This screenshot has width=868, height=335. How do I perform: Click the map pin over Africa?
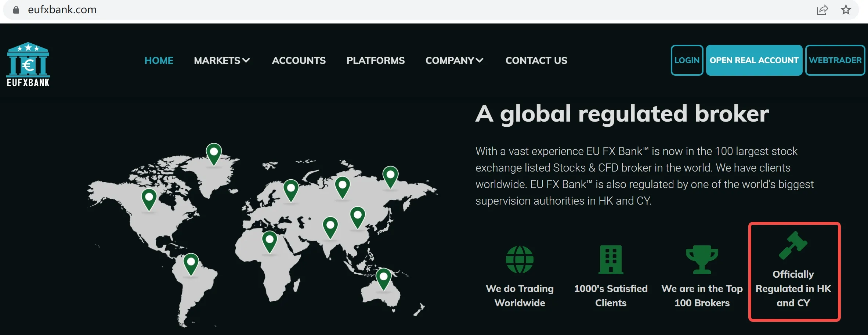coord(270,242)
